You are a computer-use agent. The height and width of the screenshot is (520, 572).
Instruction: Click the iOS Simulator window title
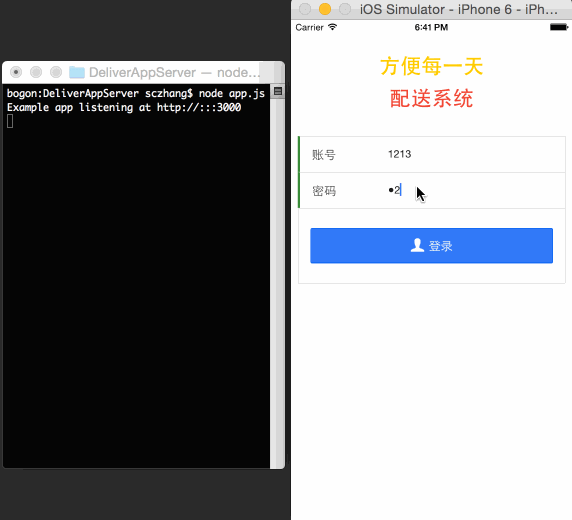pyautogui.click(x=459, y=9)
